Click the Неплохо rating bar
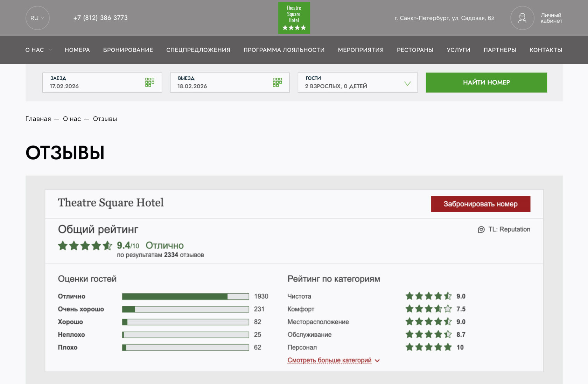Screen dimensions: 588x384 [185, 335]
